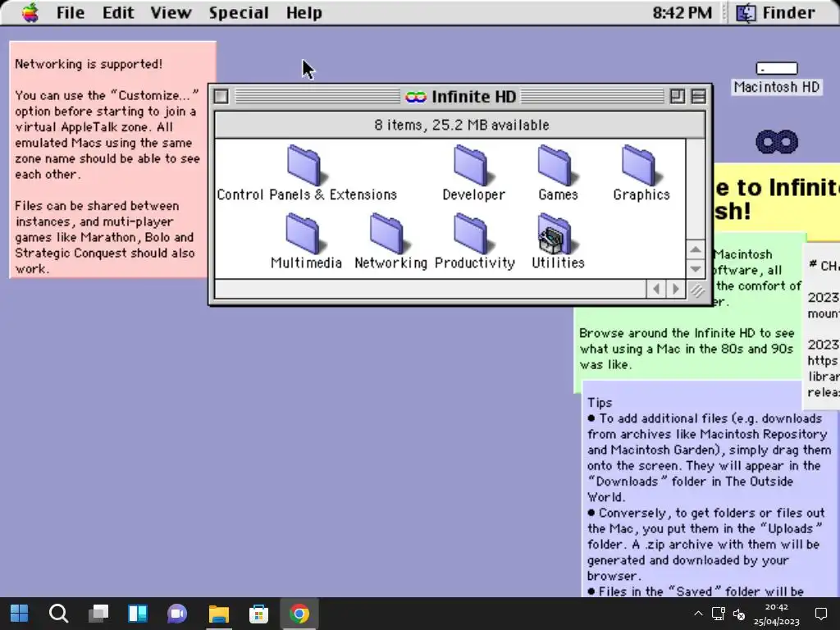Click the horizontal scroll right arrow
Viewport: 840px width, 630px height.
coord(676,290)
